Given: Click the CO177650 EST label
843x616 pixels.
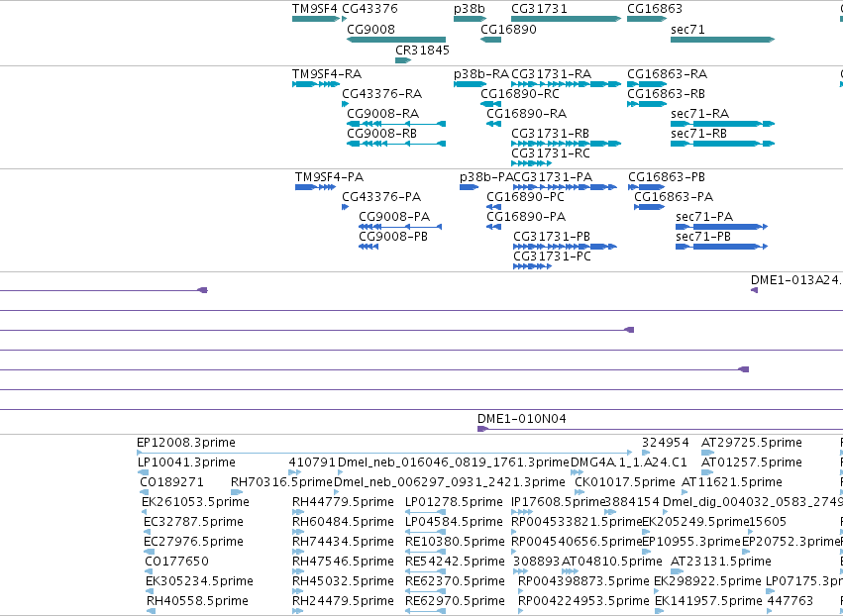Looking at the screenshot, I should 176,562.
